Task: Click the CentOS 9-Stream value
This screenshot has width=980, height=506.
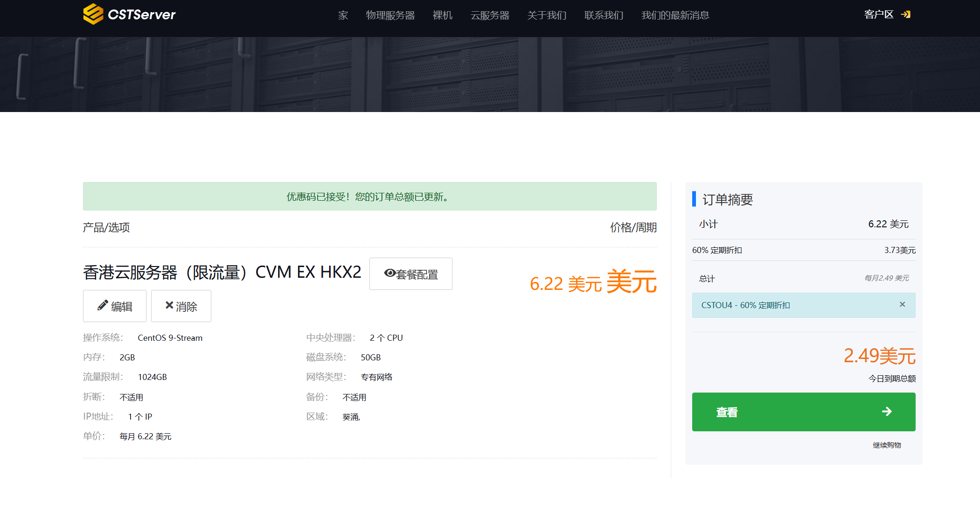Action: [x=170, y=338]
